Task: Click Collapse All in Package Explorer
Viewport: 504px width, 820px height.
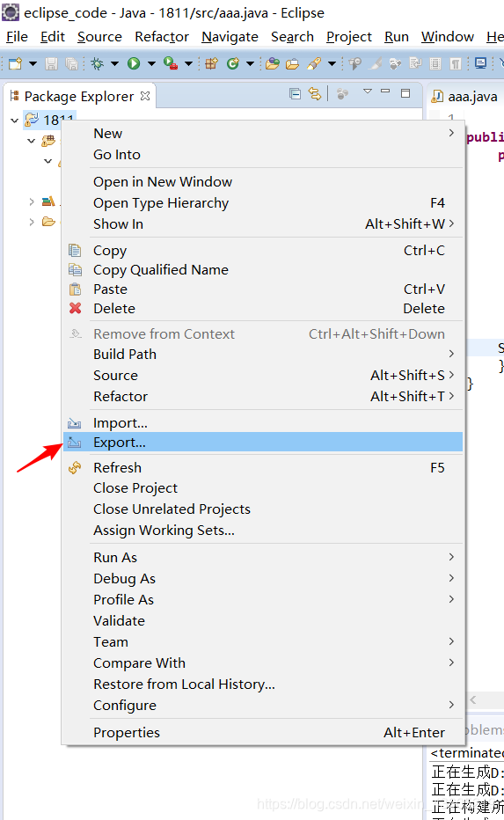Action: click(x=295, y=93)
